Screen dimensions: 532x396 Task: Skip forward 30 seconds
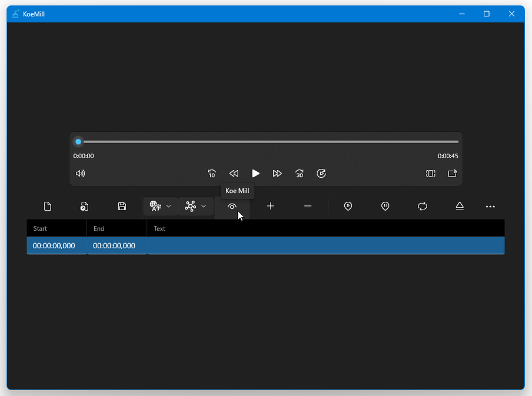[300, 174]
